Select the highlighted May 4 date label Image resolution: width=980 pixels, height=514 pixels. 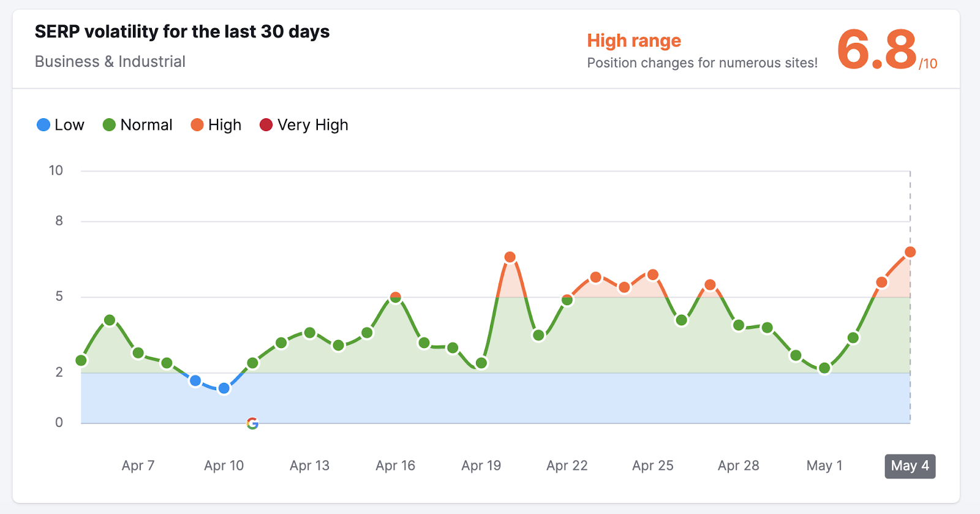[x=910, y=466]
